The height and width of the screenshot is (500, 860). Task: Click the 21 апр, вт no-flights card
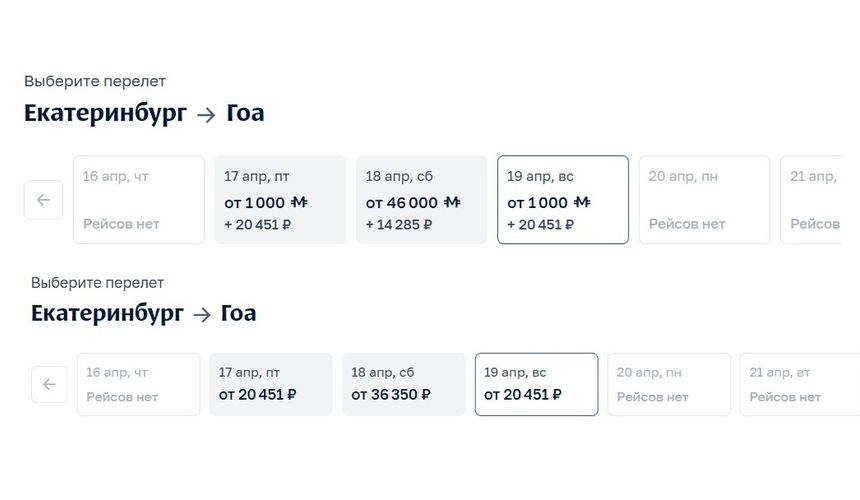coord(798,384)
